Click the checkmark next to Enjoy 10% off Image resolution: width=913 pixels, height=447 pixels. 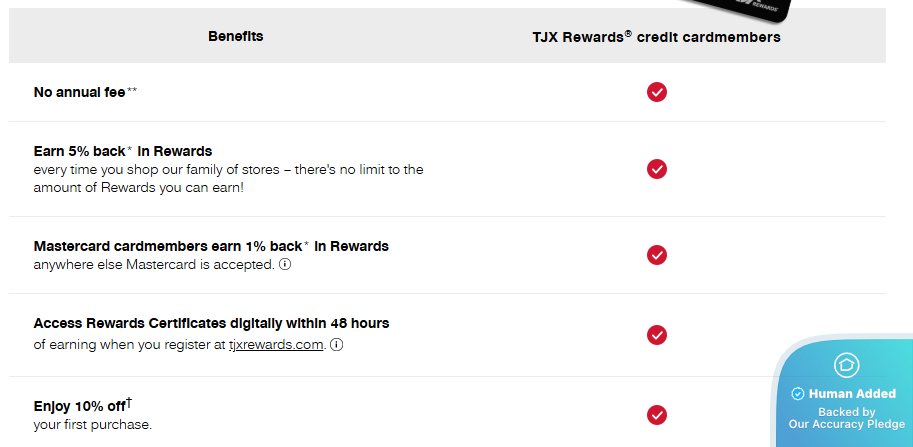pos(657,414)
